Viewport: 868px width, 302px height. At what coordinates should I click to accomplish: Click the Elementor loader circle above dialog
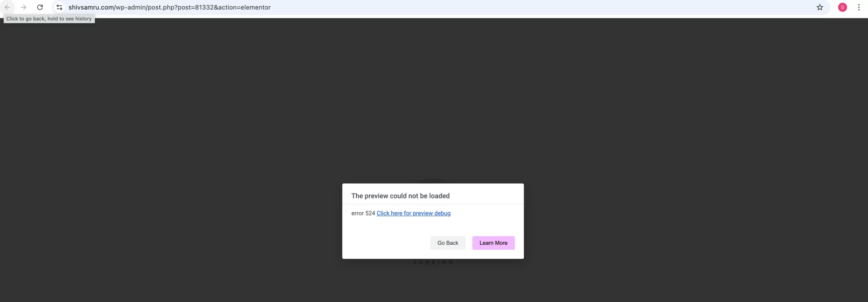click(x=433, y=181)
